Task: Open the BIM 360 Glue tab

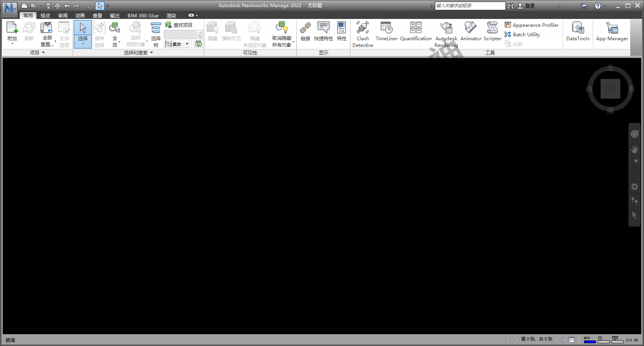Action: [143, 15]
